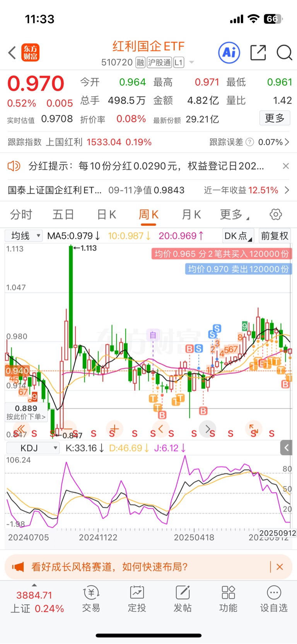
Task: Open 近一年收益 12.51% chevron
Action: tap(287, 190)
